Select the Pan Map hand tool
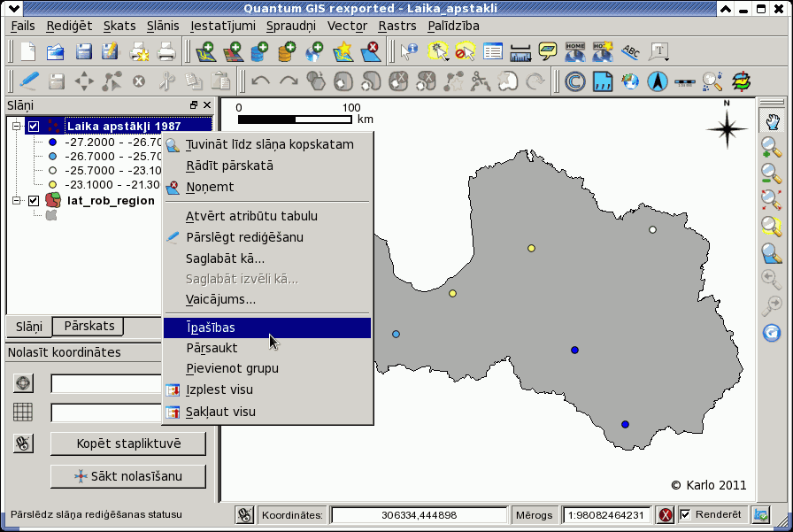 tap(772, 122)
